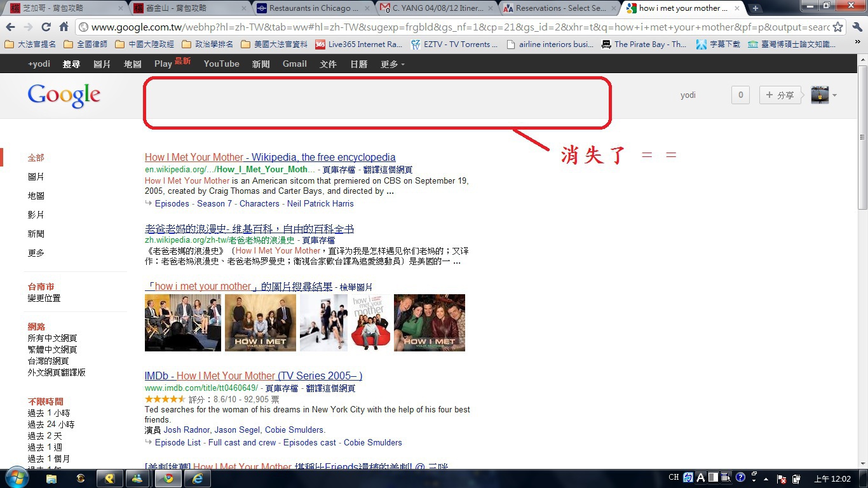Image resolution: width=868 pixels, height=488 pixels.
Task: Switch to the Chrome taskbar button
Action: tap(168, 478)
